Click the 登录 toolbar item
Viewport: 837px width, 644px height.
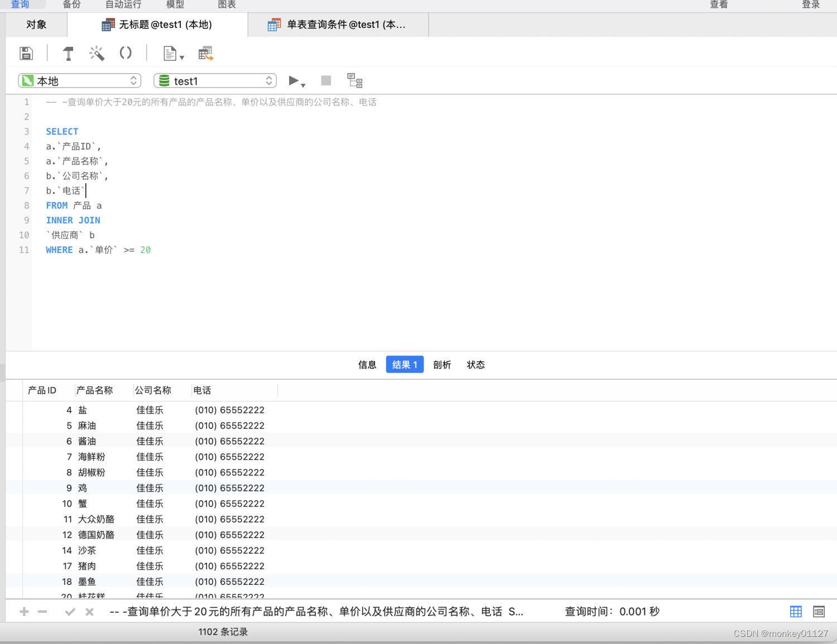pos(811,4)
